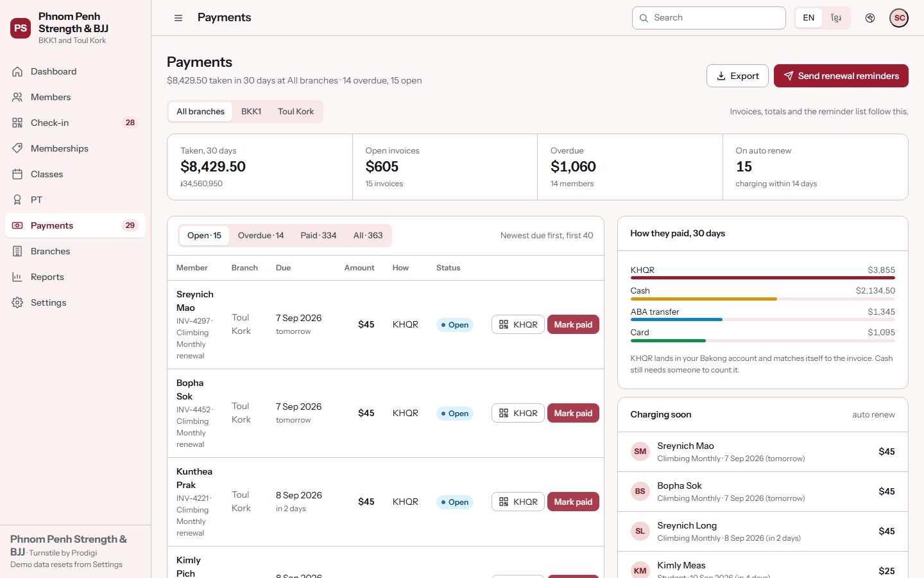Screen dimensions: 924x578
Task: Show KHQR code for Bopha Sok invoice
Action: click(x=518, y=413)
